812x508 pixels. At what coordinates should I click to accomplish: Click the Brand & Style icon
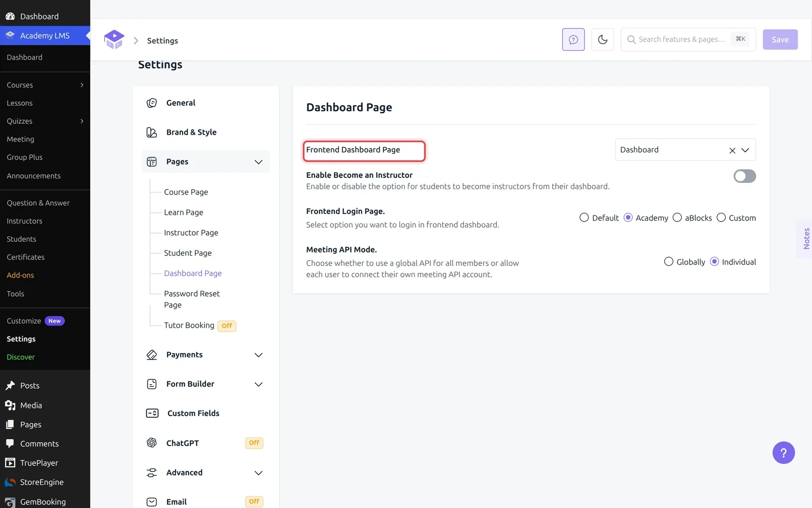click(x=152, y=133)
